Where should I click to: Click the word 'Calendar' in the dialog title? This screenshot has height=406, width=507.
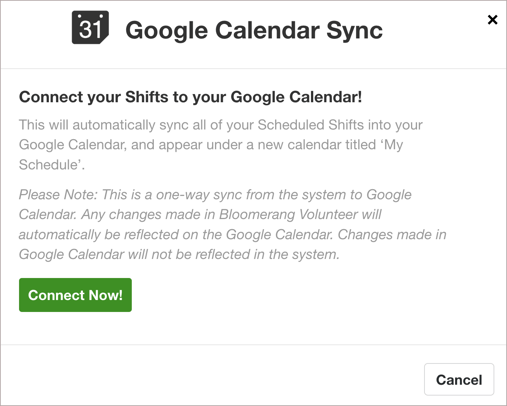click(268, 30)
